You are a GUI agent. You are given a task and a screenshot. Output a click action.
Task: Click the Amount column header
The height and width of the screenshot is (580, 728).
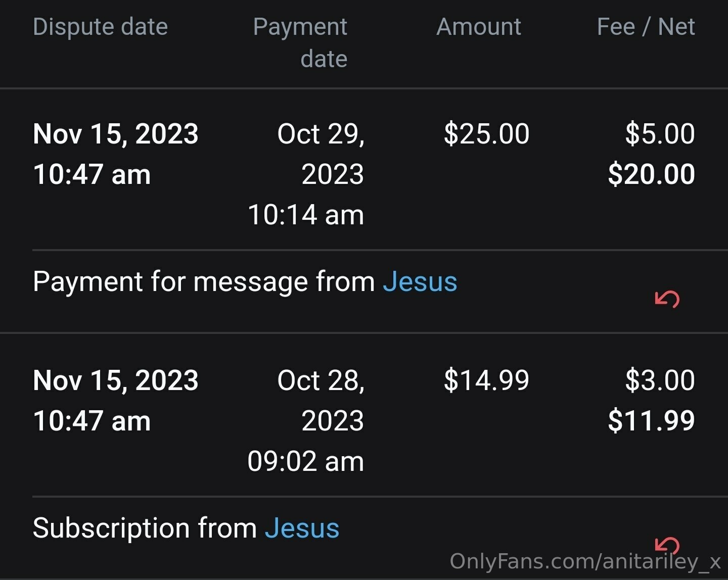click(x=479, y=27)
